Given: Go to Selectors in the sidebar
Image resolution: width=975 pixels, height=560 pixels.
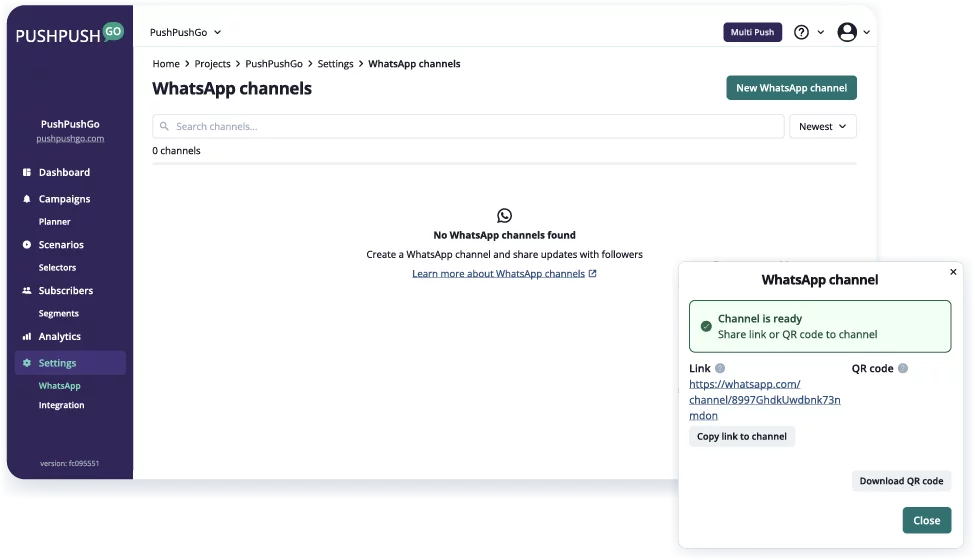Looking at the screenshot, I should pos(57,268).
